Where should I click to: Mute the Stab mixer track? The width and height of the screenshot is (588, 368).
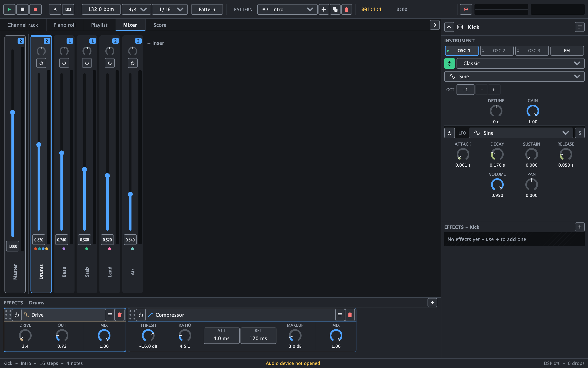click(x=87, y=63)
